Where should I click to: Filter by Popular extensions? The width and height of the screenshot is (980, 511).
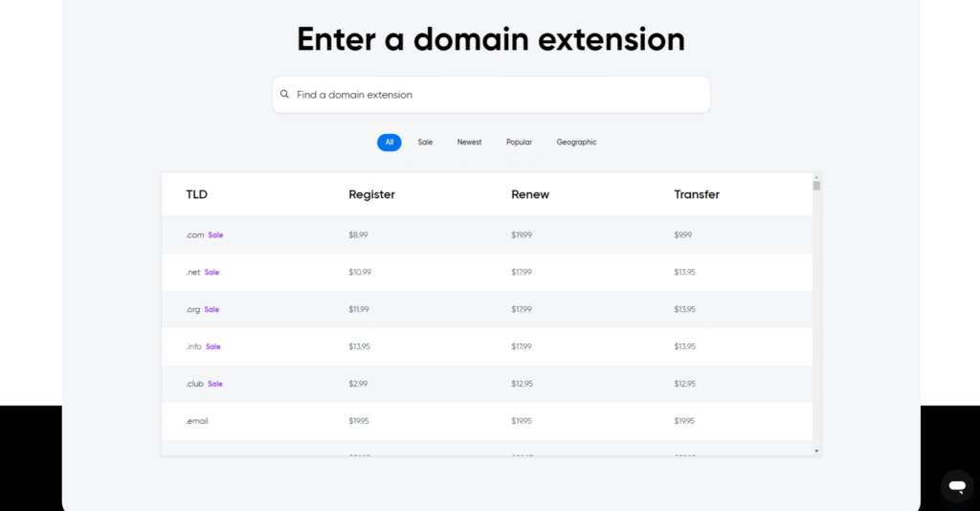519,143
